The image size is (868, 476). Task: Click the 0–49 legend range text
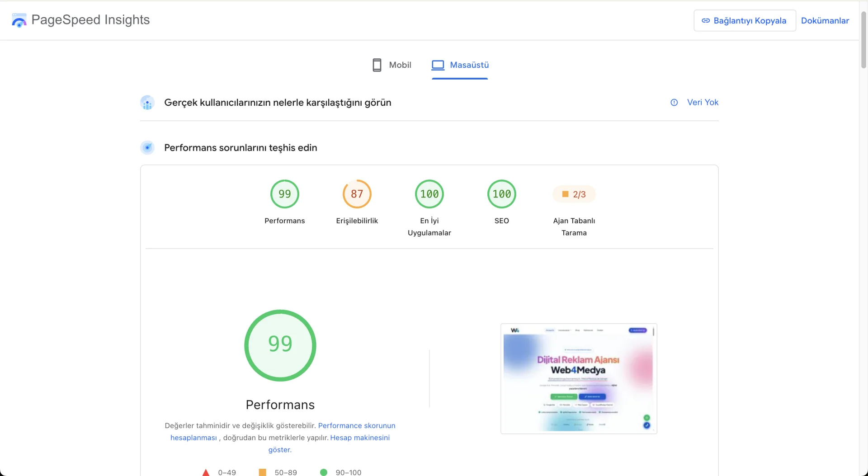[x=227, y=472]
